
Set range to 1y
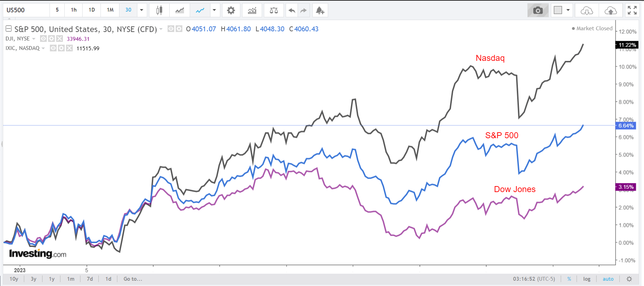coord(52,279)
